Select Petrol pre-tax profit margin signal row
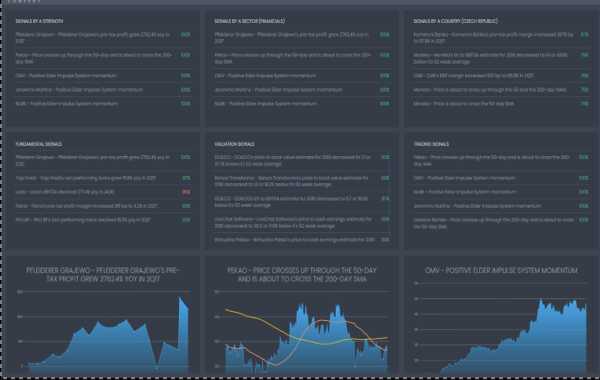This screenshot has height=380, width=600. [103, 206]
